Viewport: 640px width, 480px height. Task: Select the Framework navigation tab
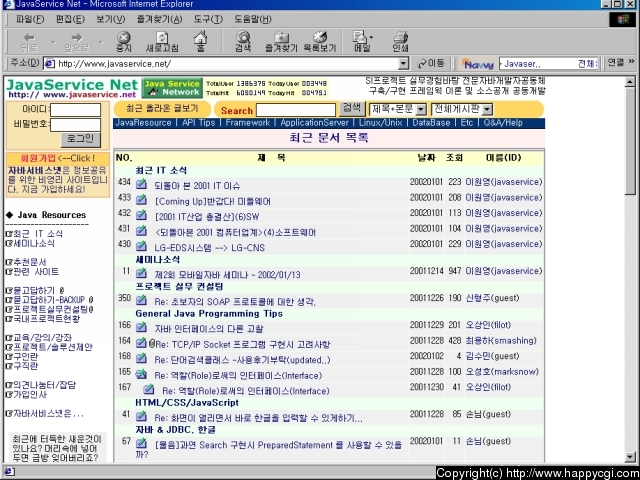(248, 123)
